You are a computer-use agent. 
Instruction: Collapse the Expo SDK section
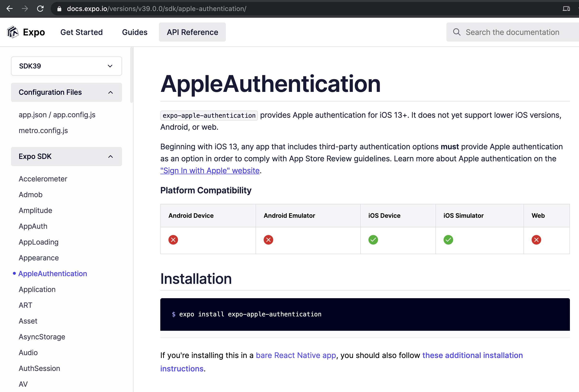pos(67,157)
